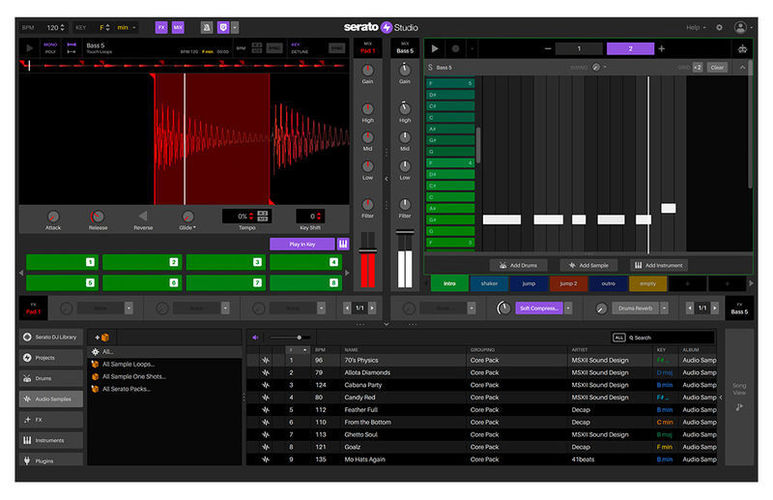Screen dimensions: 773x500
Task: Click the Add Sample button
Action: pos(588,265)
